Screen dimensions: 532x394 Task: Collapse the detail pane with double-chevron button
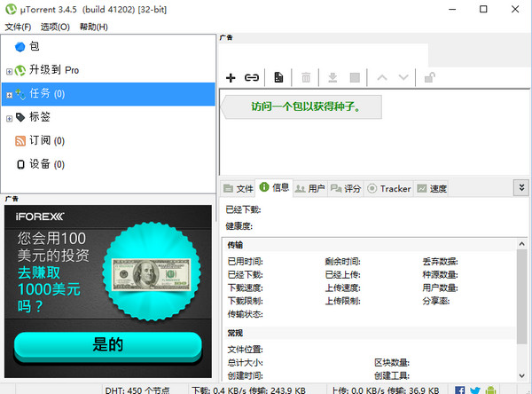click(x=521, y=187)
